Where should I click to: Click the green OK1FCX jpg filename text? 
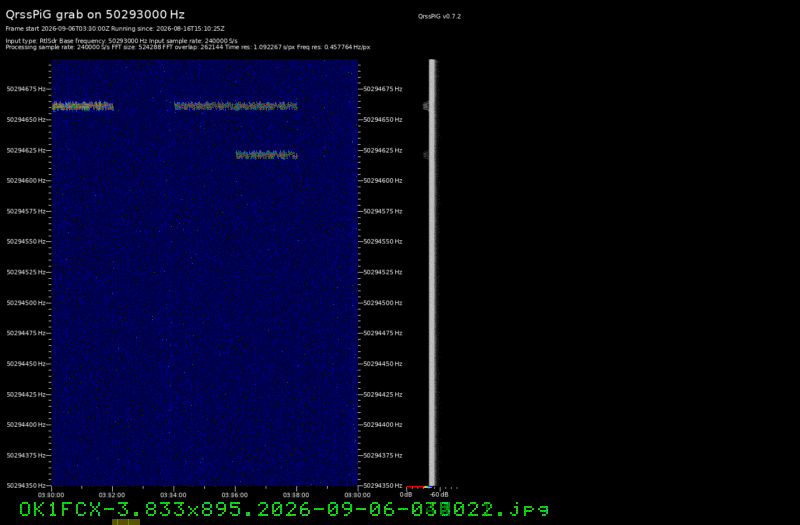point(284,509)
